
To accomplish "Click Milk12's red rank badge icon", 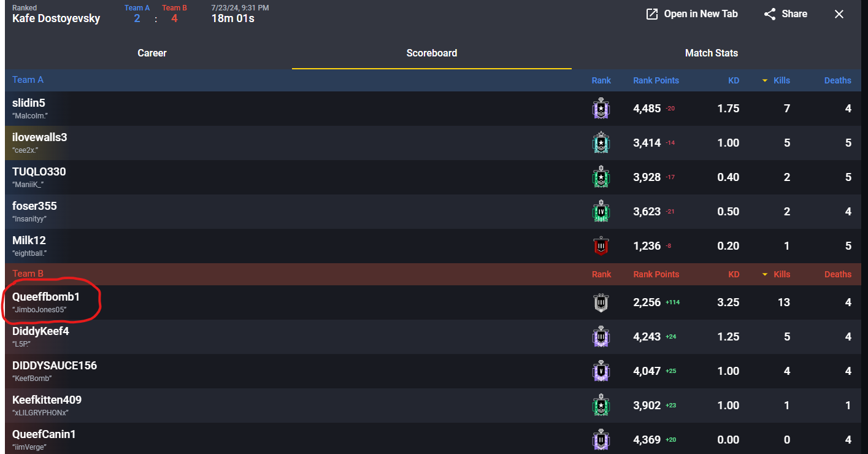I will pyautogui.click(x=601, y=247).
